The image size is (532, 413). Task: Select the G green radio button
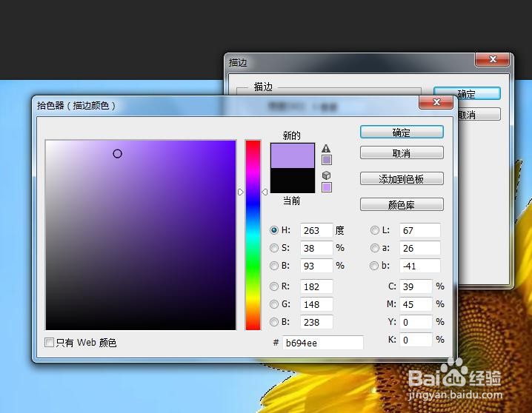[x=274, y=304]
